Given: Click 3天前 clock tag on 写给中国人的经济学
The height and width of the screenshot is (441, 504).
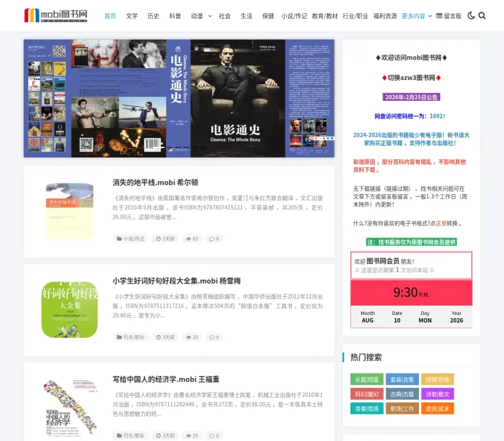Looking at the screenshot, I should pos(165,435).
